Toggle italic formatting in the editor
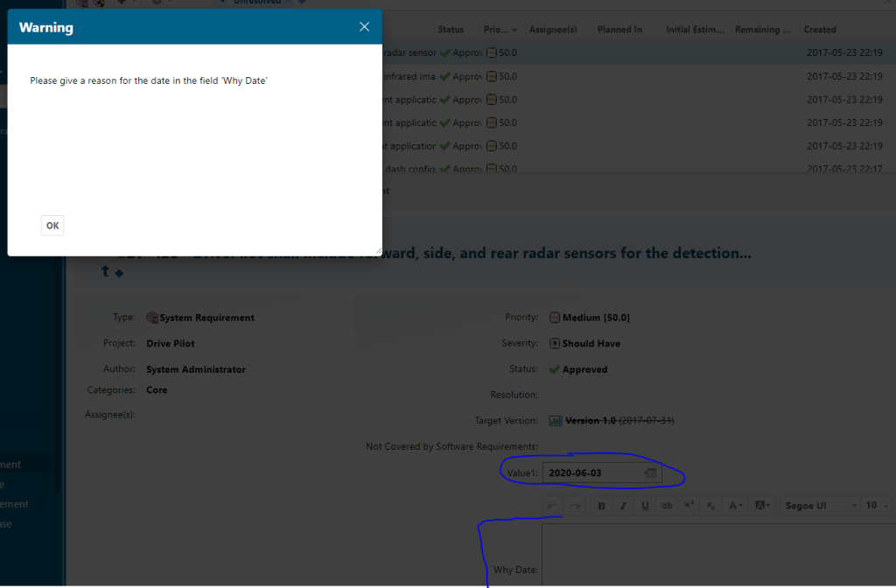The width and height of the screenshot is (896, 588). (623, 506)
